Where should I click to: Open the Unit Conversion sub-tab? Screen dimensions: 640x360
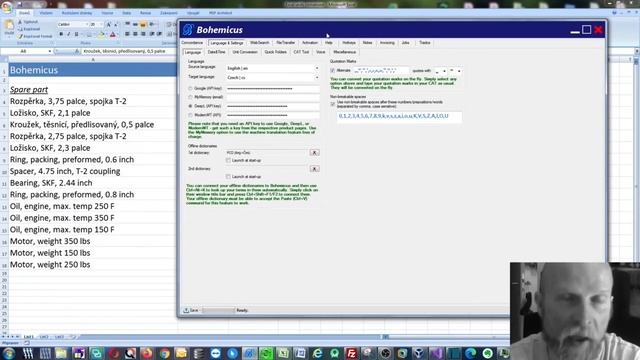245,52
